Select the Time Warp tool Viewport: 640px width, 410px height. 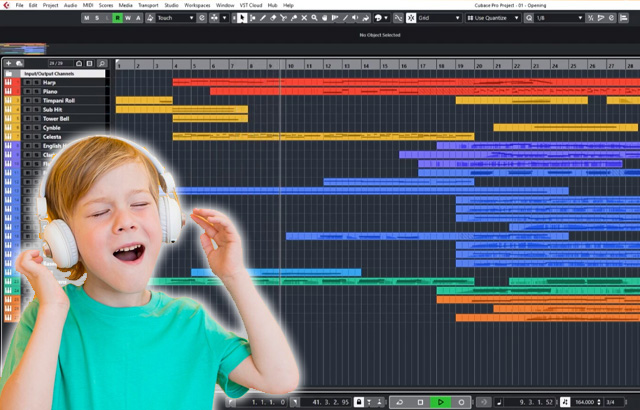(335, 18)
